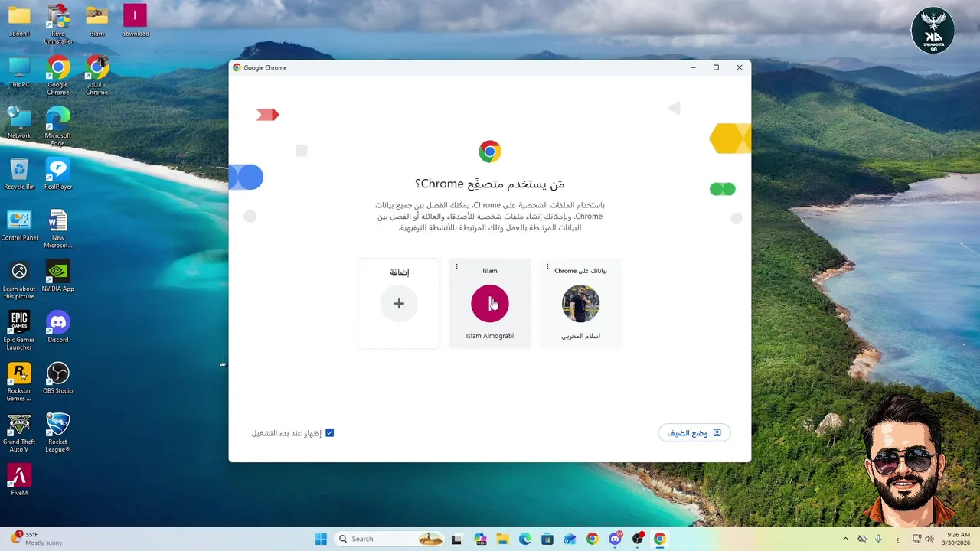Select Google Chrome desktop shortcut

(58, 76)
